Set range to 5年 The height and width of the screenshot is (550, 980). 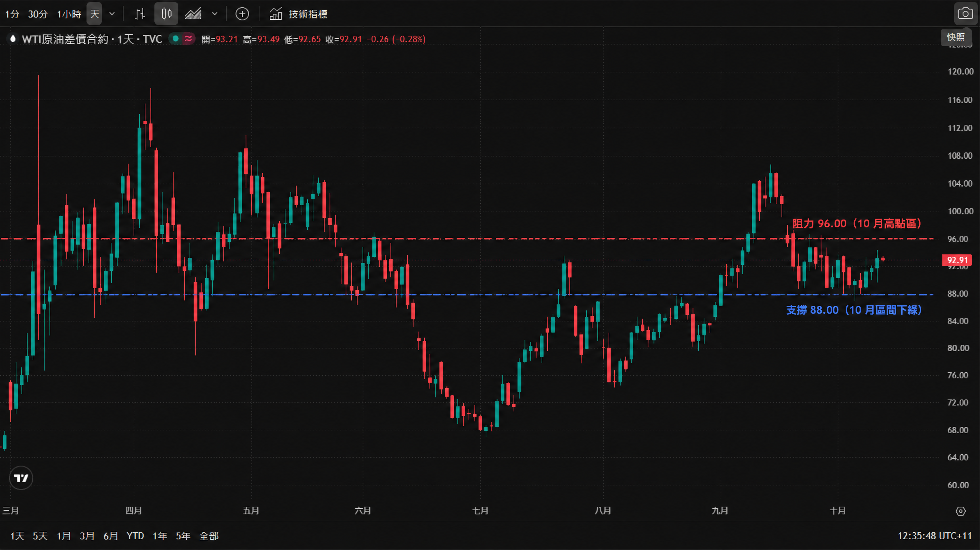click(x=183, y=536)
